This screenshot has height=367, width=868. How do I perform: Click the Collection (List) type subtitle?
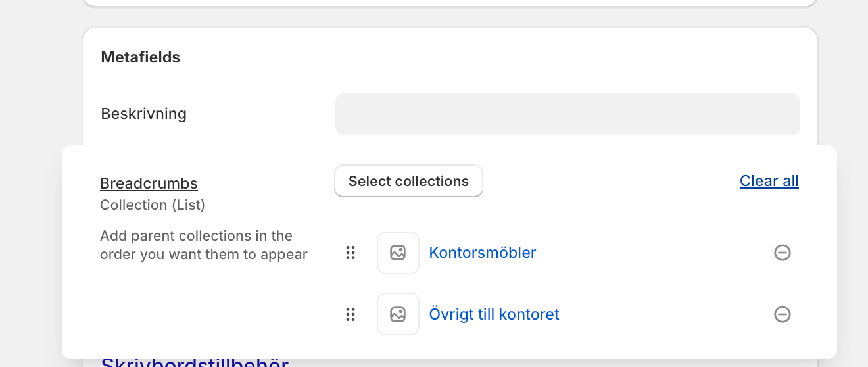[153, 205]
